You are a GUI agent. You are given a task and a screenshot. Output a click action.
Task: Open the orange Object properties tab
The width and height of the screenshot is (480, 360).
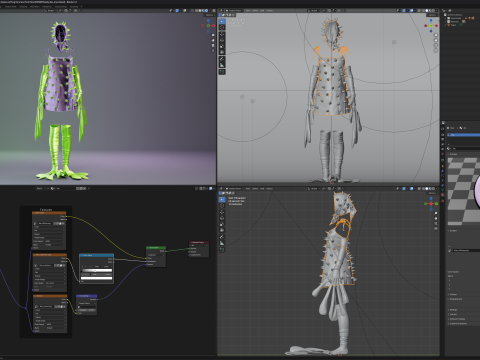(x=443, y=166)
